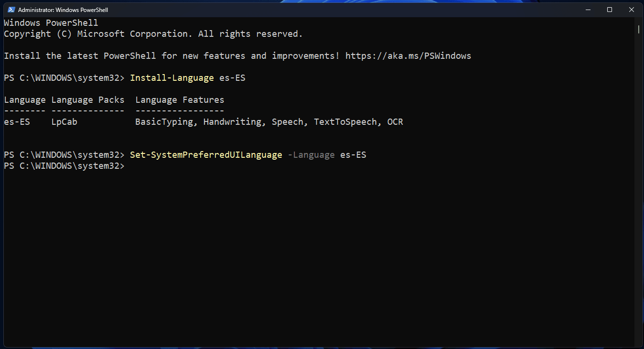Click the current PS prompt line
This screenshot has height=349, width=644.
[x=64, y=165]
